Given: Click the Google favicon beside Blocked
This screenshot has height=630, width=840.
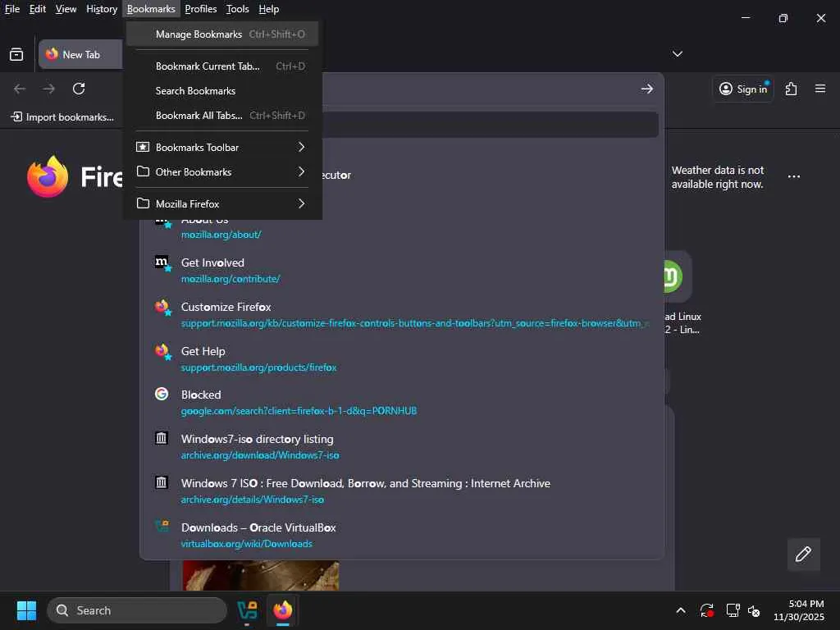Looking at the screenshot, I should coord(162,395).
